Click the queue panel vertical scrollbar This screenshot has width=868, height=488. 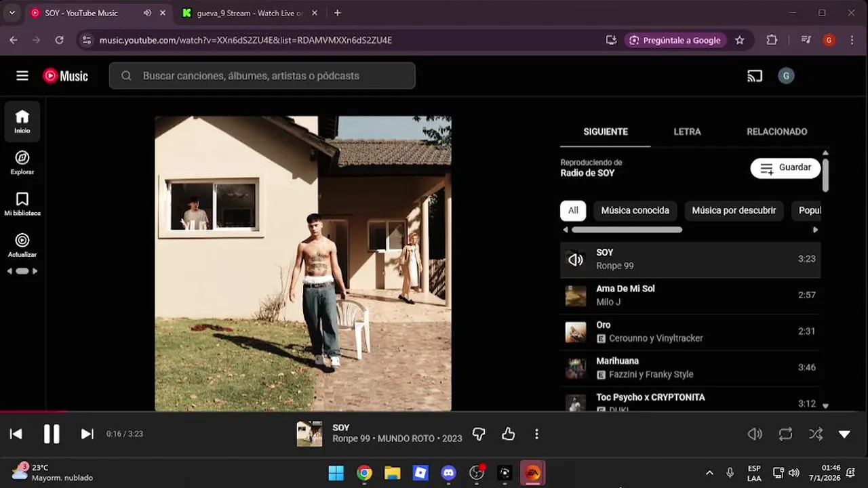[825, 175]
